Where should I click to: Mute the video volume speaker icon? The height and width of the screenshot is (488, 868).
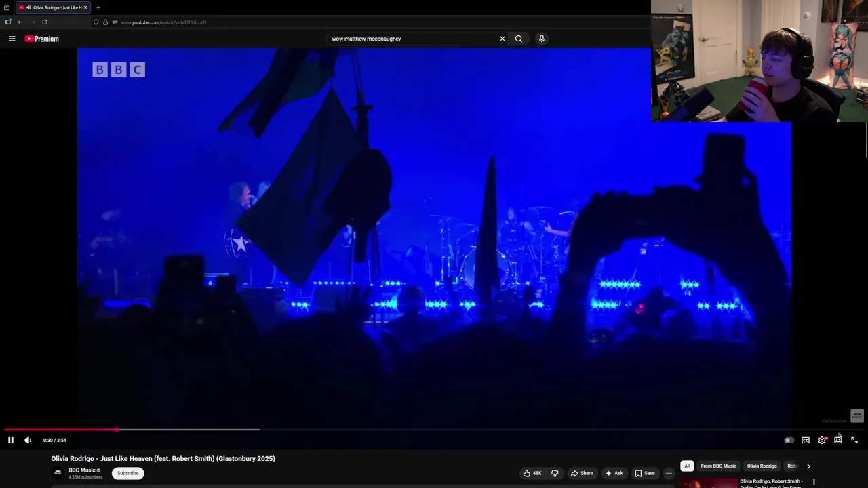[x=28, y=440]
